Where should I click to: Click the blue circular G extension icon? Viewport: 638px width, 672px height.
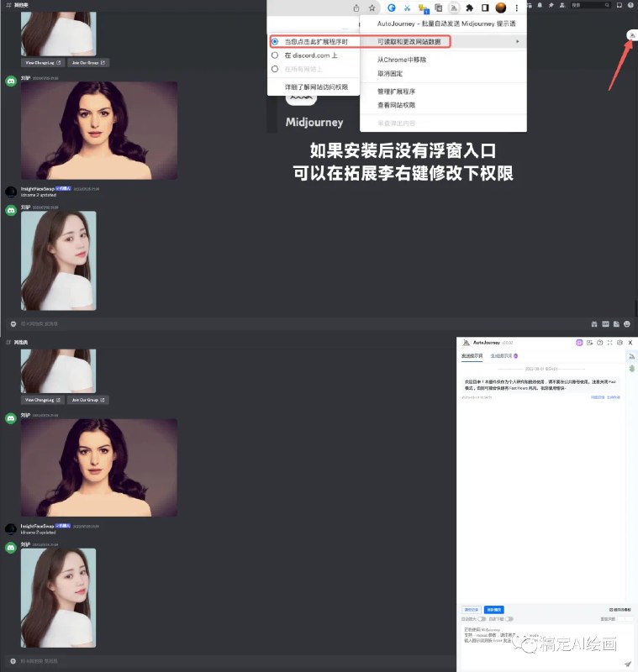tap(392, 8)
